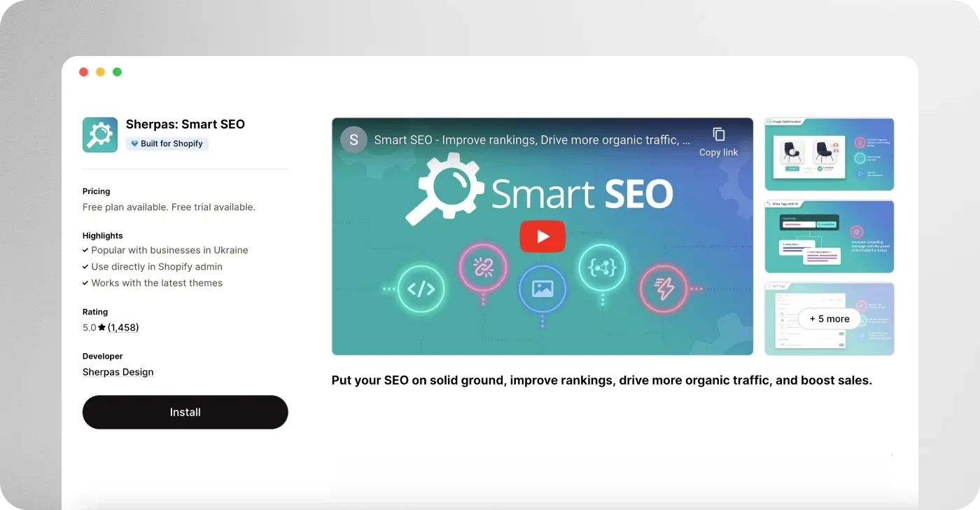Select the Built for Shopify badge

(167, 143)
